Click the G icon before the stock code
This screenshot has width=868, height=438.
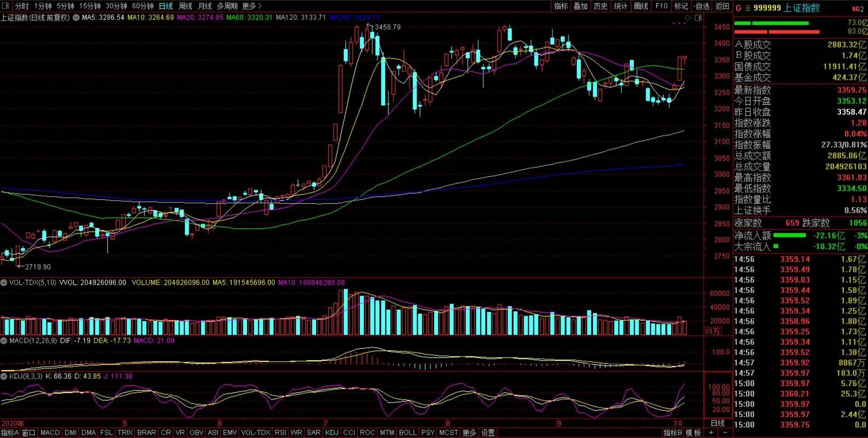click(738, 8)
